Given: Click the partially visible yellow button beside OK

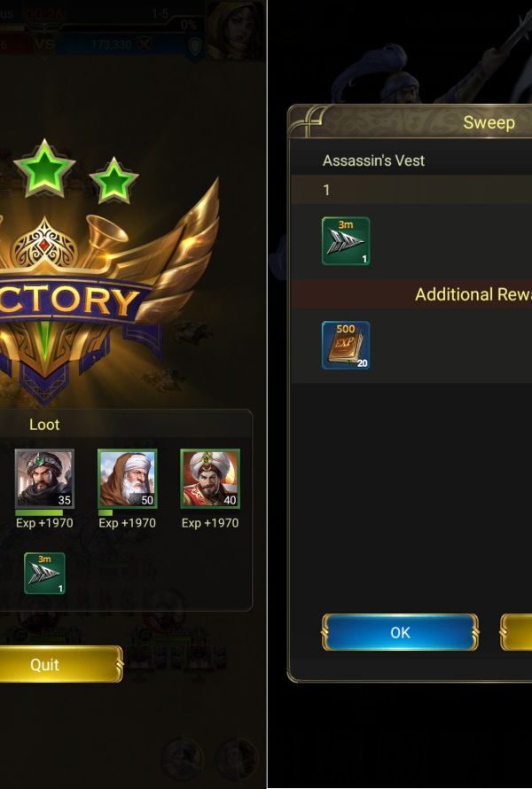Looking at the screenshot, I should pos(516,632).
